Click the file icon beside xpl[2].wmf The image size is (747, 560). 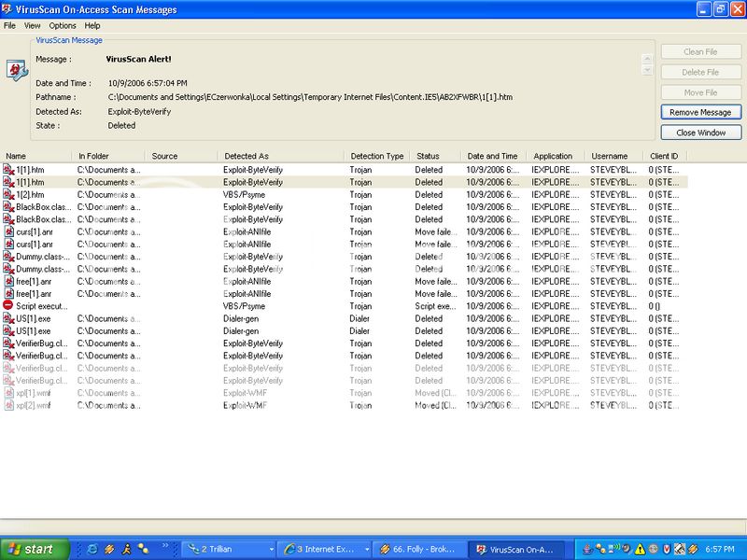coord(8,405)
